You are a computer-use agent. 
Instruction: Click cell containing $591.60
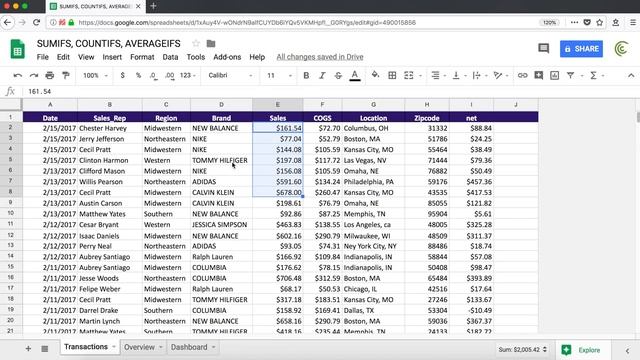click(x=278, y=182)
